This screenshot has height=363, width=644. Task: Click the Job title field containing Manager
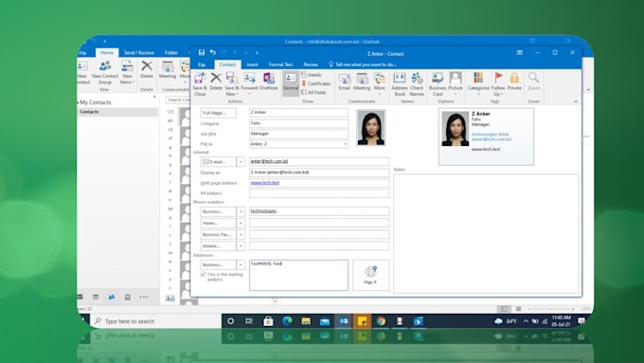coord(298,134)
